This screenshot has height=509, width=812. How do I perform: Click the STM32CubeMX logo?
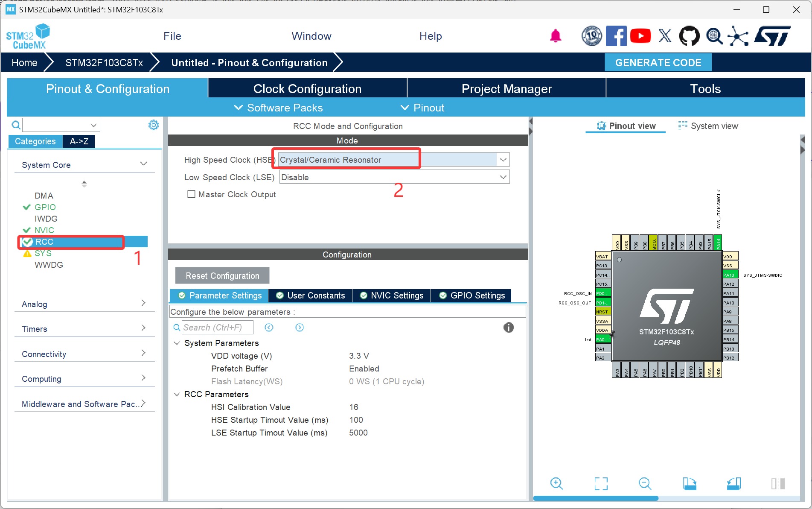[28, 37]
